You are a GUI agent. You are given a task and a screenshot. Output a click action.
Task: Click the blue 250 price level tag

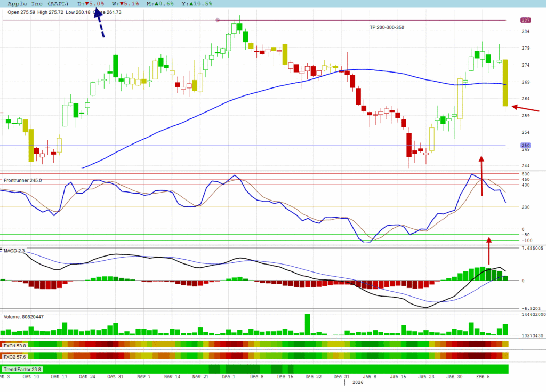click(x=525, y=146)
